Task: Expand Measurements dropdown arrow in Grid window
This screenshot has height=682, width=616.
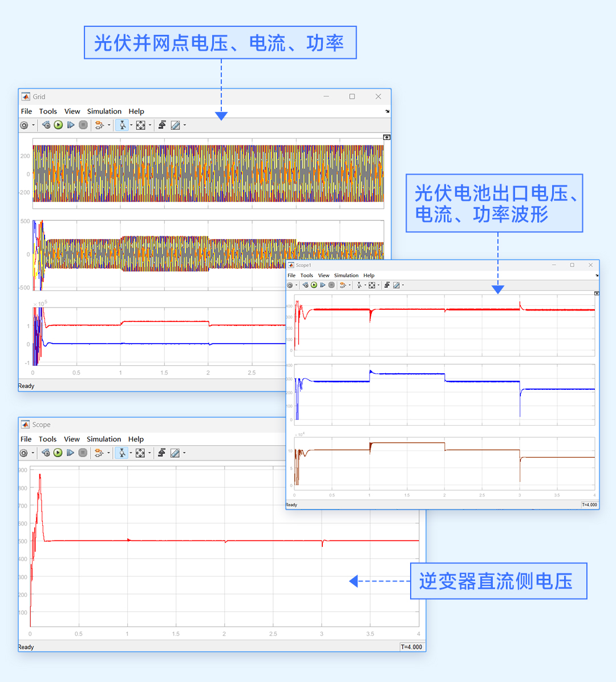Action: (185, 125)
